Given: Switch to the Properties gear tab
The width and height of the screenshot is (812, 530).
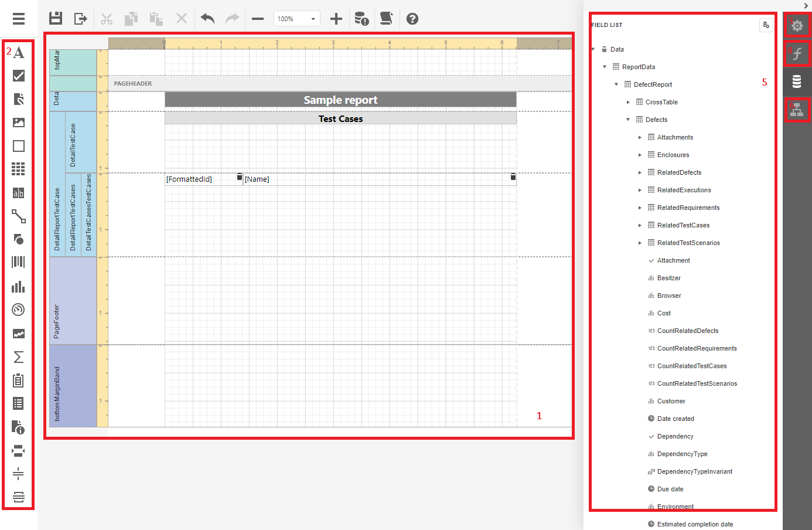Looking at the screenshot, I should (797, 26).
